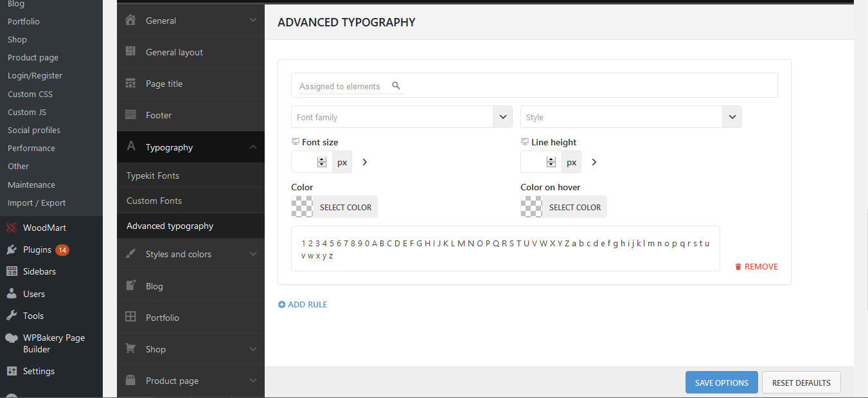This screenshot has width=868, height=398.
Task: Click the Page title icon
Action: click(130, 84)
